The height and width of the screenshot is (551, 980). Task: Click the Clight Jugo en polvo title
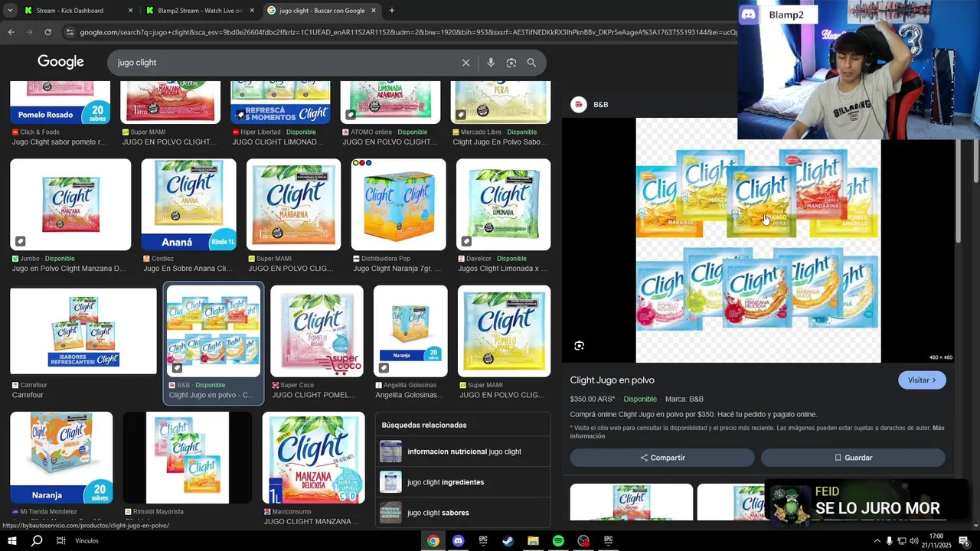tap(612, 380)
